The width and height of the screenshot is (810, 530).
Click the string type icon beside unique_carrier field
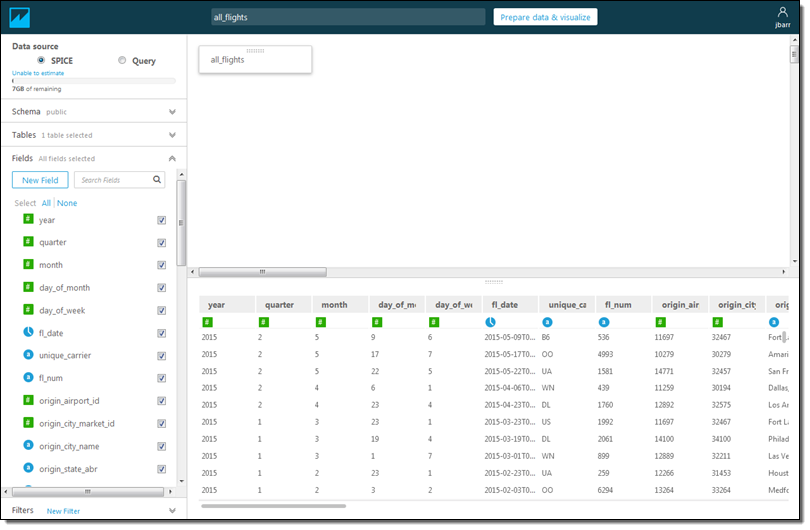[28, 355]
